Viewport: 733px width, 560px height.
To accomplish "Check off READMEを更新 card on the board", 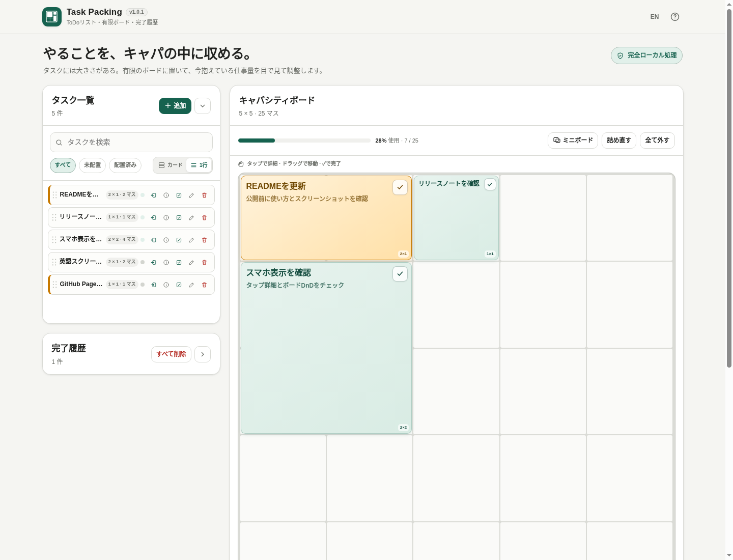I will pos(400,187).
